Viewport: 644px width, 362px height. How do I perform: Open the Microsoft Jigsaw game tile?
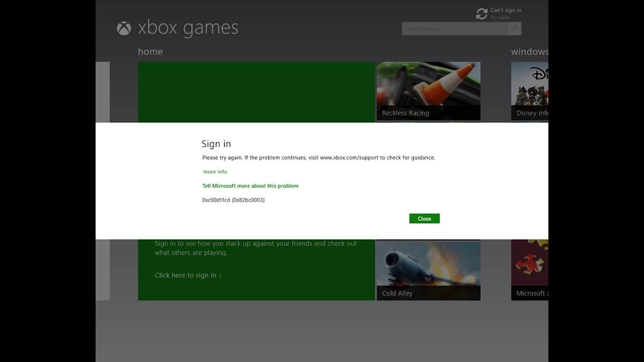pos(530,270)
